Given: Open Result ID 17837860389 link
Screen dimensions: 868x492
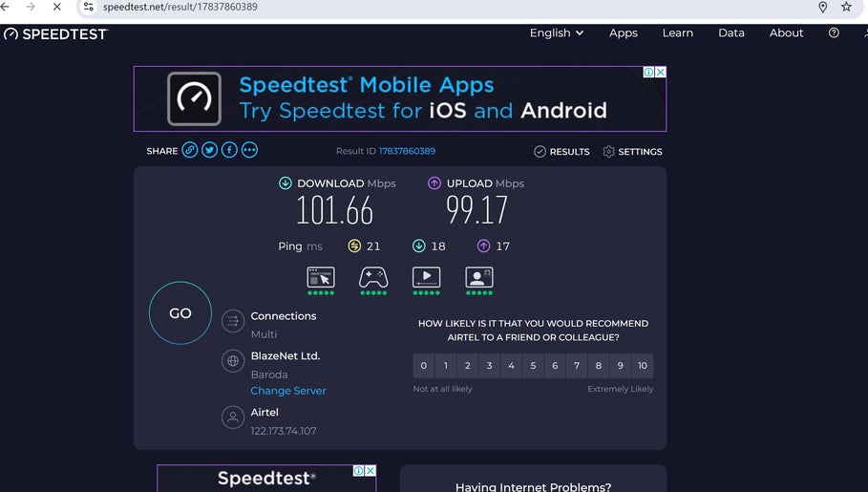Looking at the screenshot, I should [407, 151].
